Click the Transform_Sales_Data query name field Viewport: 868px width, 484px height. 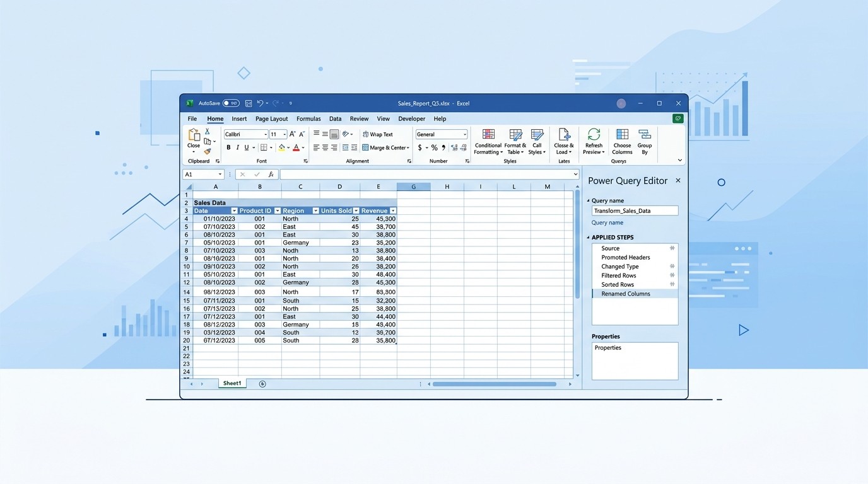(x=635, y=211)
